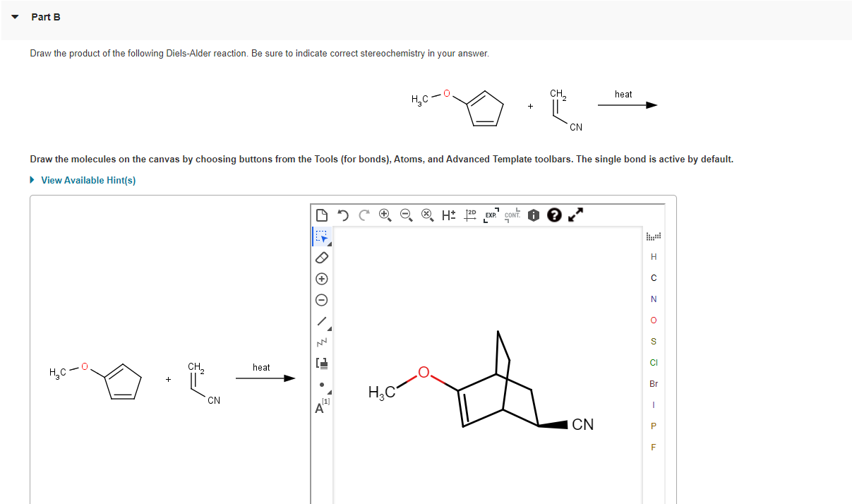This screenshot has width=852, height=504.
Task: Undo the last drawing action
Action: [343, 215]
